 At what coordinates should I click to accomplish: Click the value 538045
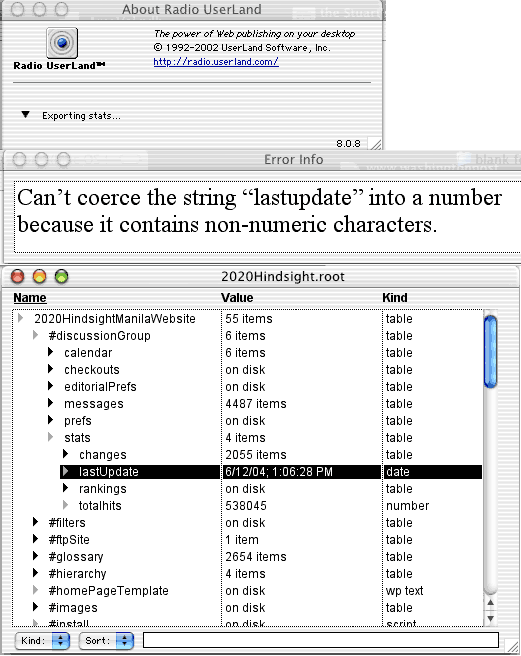[246, 505]
